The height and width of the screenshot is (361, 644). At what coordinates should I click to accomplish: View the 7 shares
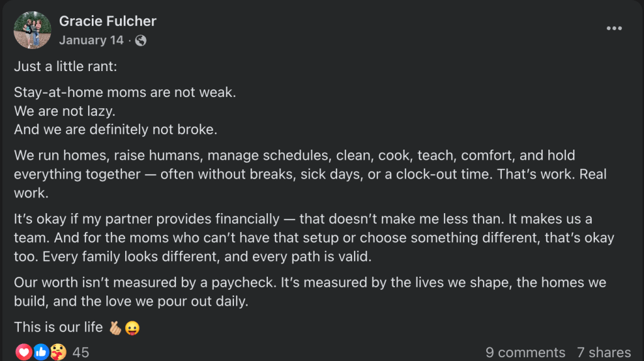click(604, 352)
